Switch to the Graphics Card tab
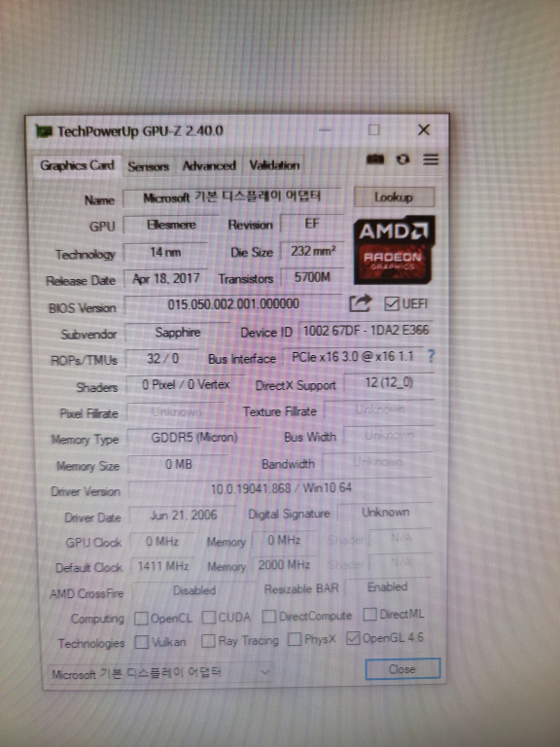This screenshot has height=747, width=560. pos(77,165)
